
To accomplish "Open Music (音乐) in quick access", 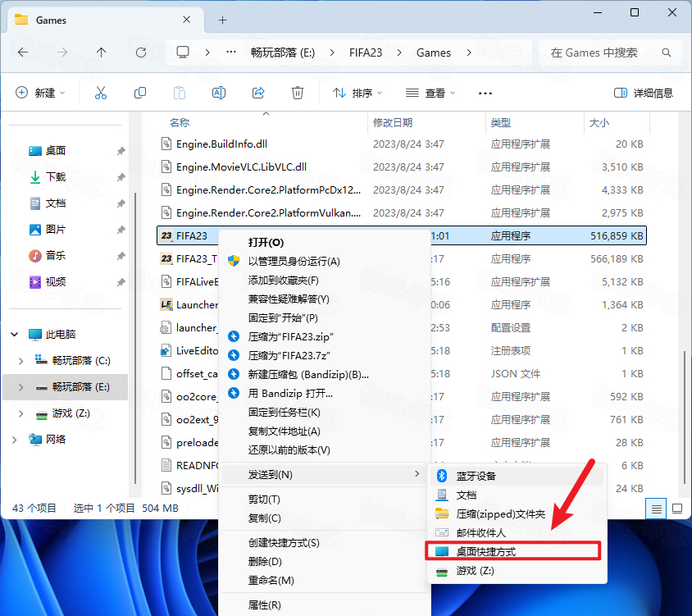I will (x=56, y=256).
